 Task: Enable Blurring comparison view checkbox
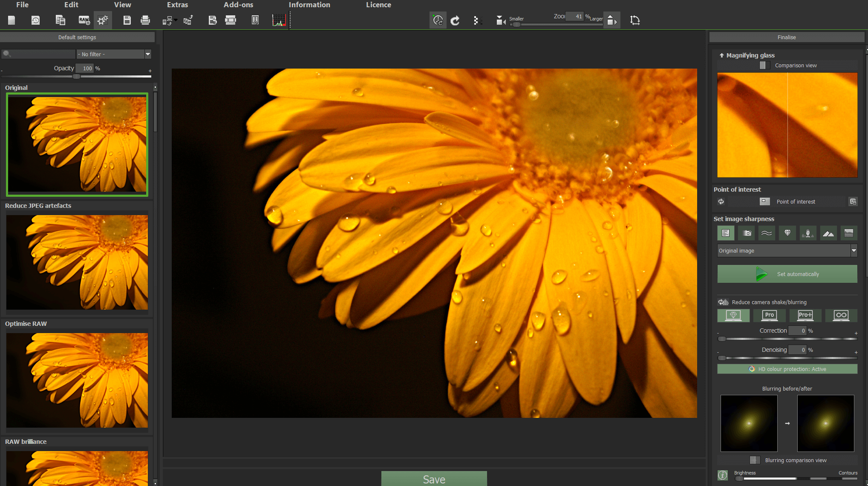coord(753,460)
